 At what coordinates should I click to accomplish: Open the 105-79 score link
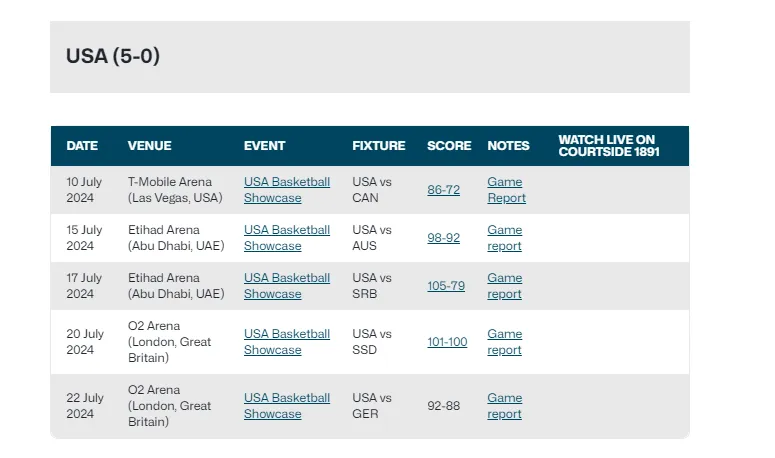[x=446, y=286]
